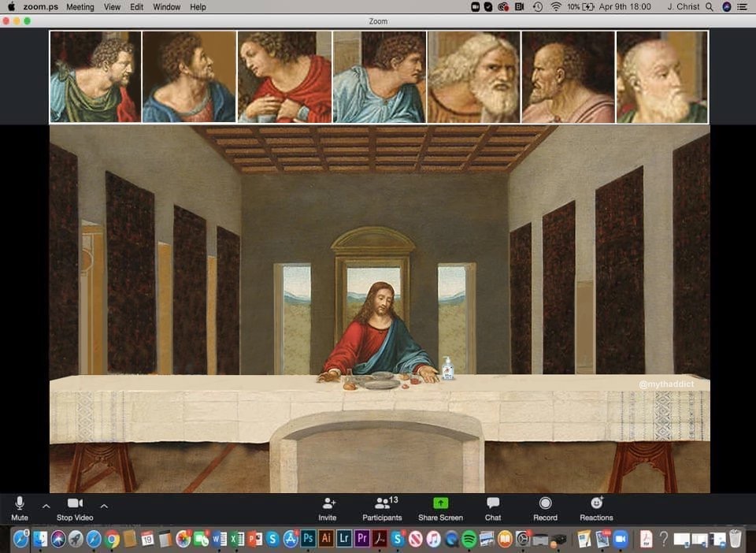Expand video options arrow beside Stop Video
This screenshot has width=756, height=553.
click(x=104, y=507)
